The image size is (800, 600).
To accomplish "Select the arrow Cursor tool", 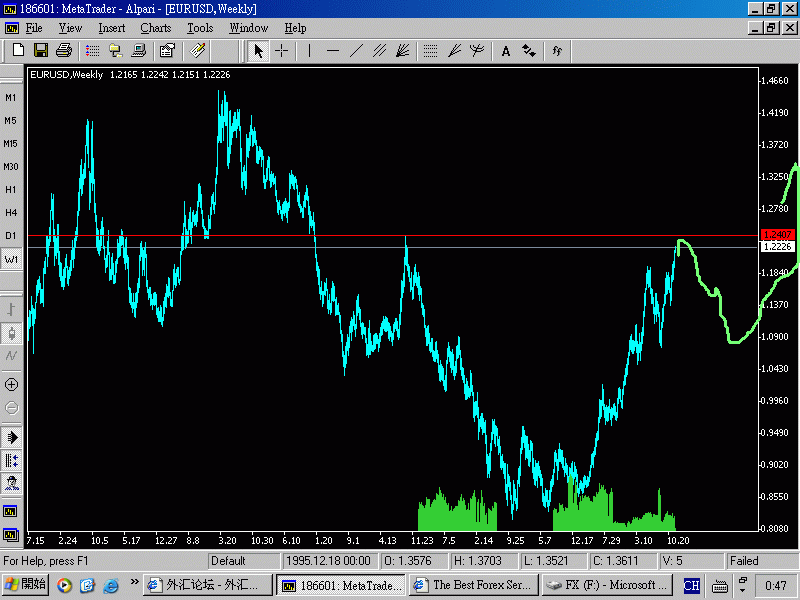I will pyautogui.click(x=258, y=51).
